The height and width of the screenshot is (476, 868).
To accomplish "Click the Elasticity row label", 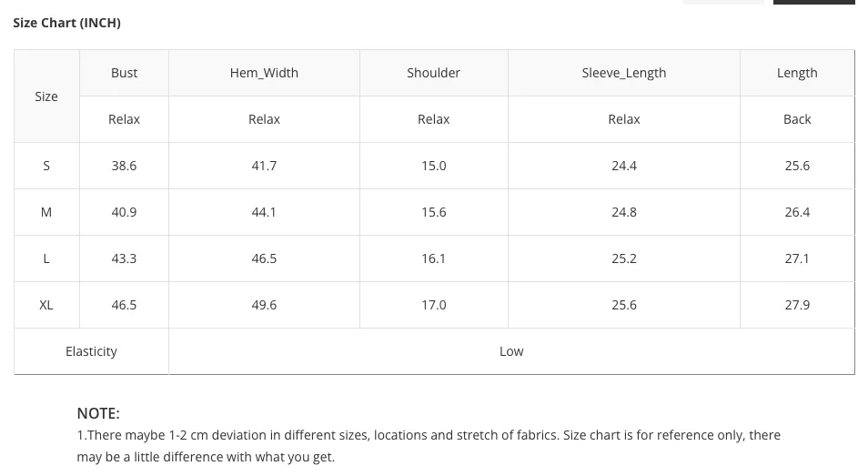I will [x=91, y=351].
